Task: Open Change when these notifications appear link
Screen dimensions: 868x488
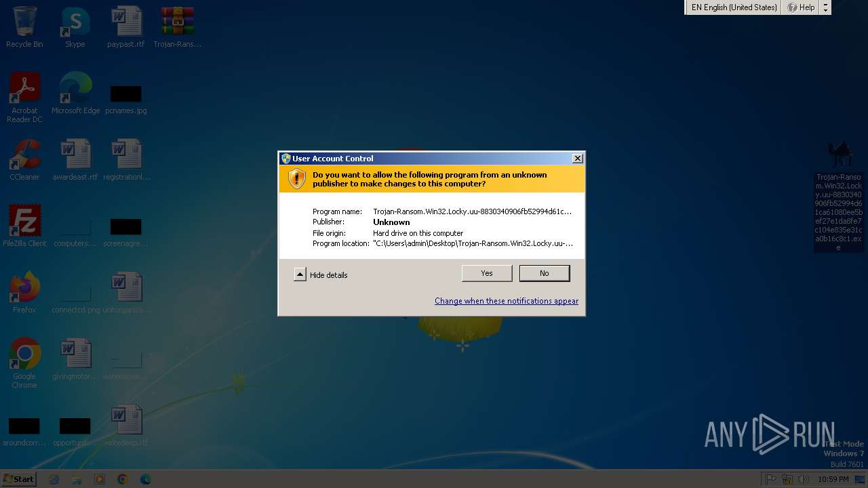Action: coord(507,301)
